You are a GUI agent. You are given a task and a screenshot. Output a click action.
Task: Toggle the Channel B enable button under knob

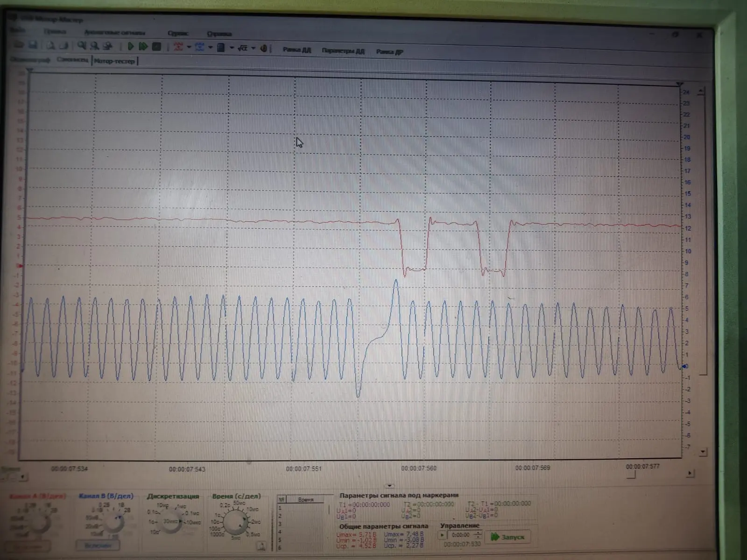[98, 545]
